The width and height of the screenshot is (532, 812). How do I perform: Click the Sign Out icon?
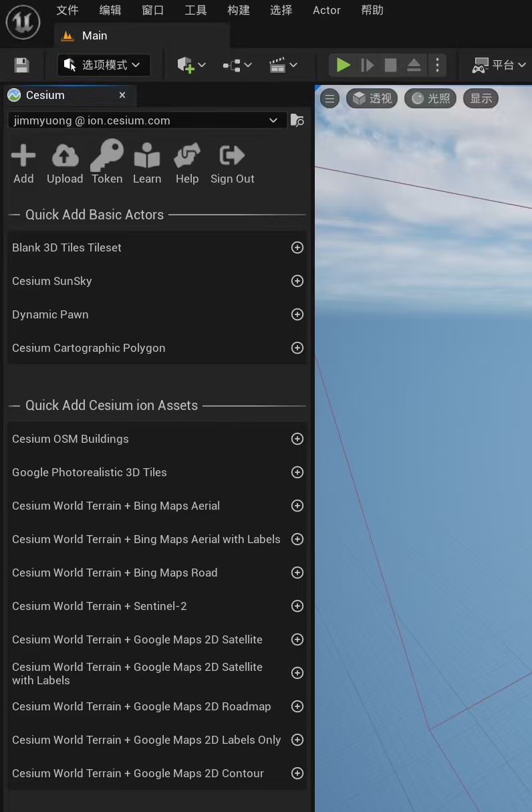(x=232, y=157)
